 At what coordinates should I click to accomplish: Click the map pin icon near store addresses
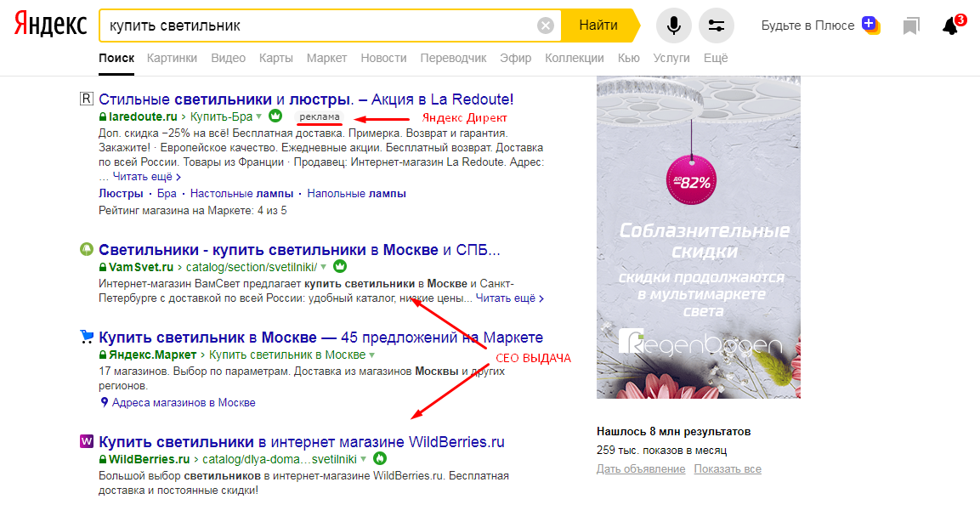(x=105, y=403)
